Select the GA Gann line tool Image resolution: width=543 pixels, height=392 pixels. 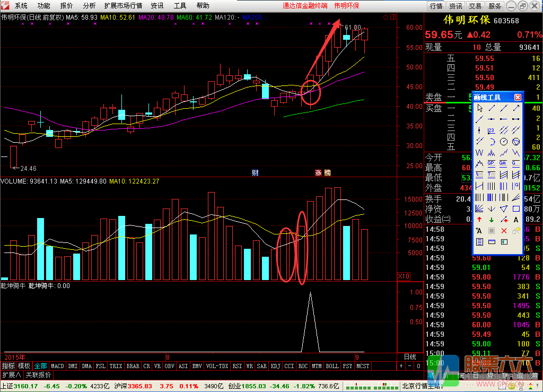coord(504,163)
